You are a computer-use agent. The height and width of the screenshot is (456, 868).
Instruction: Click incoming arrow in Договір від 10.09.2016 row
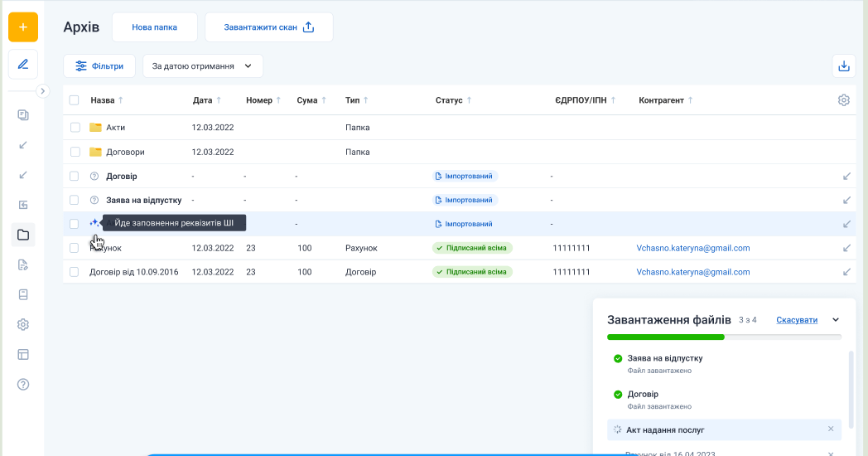click(846, 272)
